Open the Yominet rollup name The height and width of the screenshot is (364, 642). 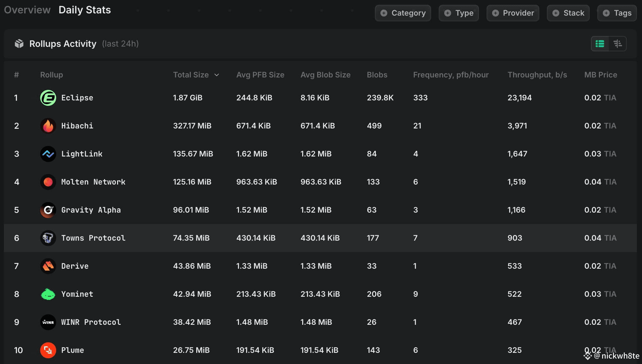77,294
